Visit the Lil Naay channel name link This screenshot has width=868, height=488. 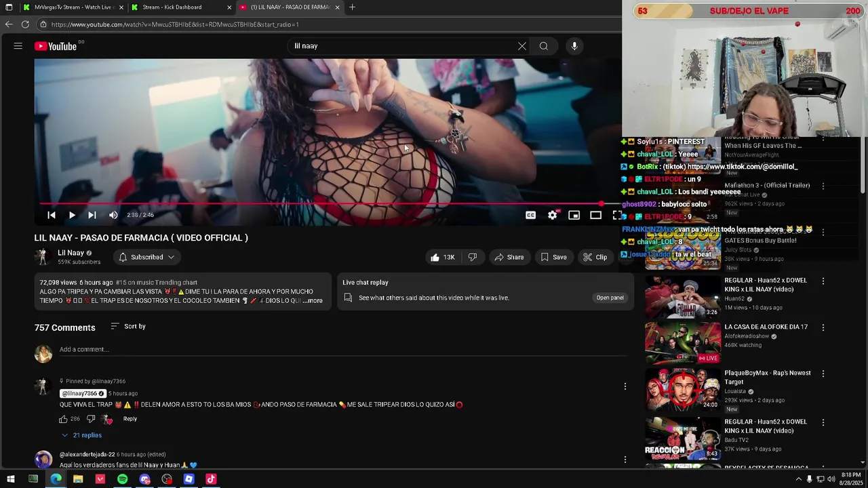71,253
